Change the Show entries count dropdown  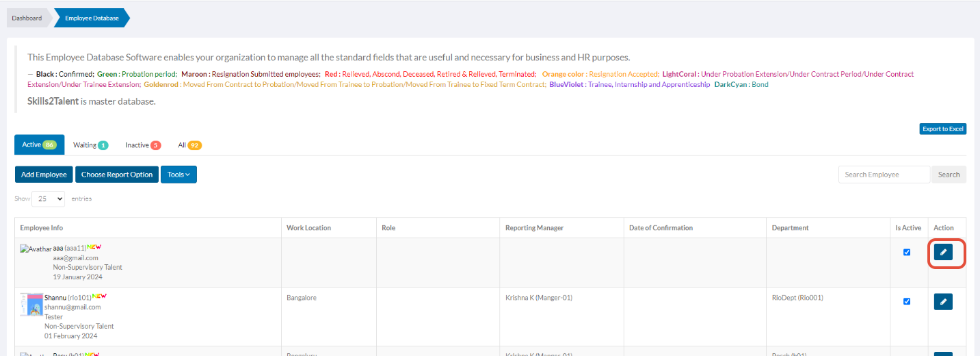[x=48, y=199]
